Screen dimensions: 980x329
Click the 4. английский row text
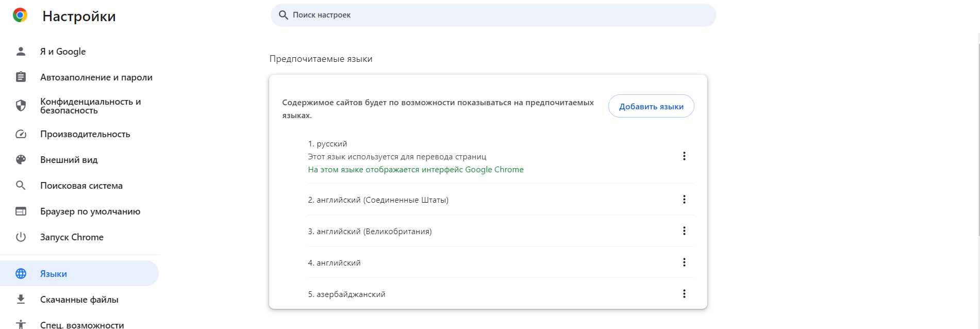pos(334,263)
